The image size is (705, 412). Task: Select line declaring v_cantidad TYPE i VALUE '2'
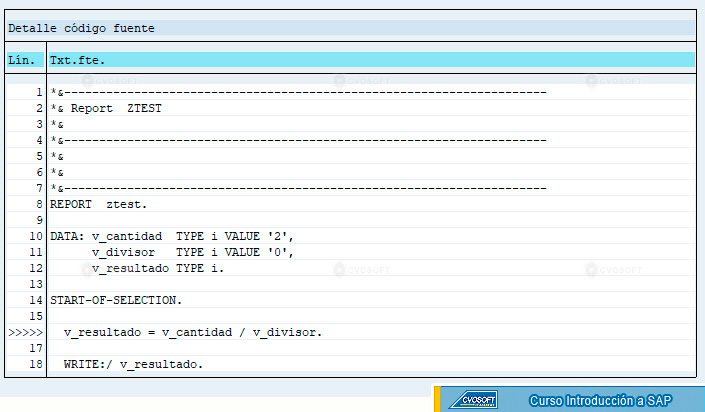(x=172, y=236)
